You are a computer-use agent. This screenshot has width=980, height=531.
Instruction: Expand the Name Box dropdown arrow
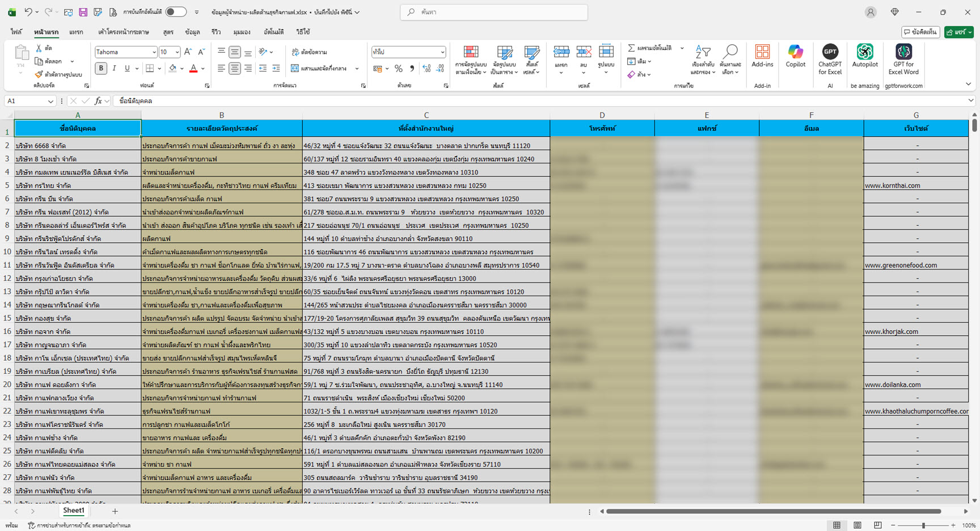point(50,101)
